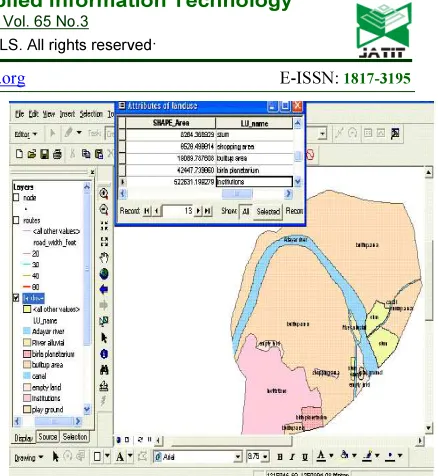Select the Zoom In magnifier tool
Image resolution: width=438 pixels, height=476 pixels.
tap(104, 193)
